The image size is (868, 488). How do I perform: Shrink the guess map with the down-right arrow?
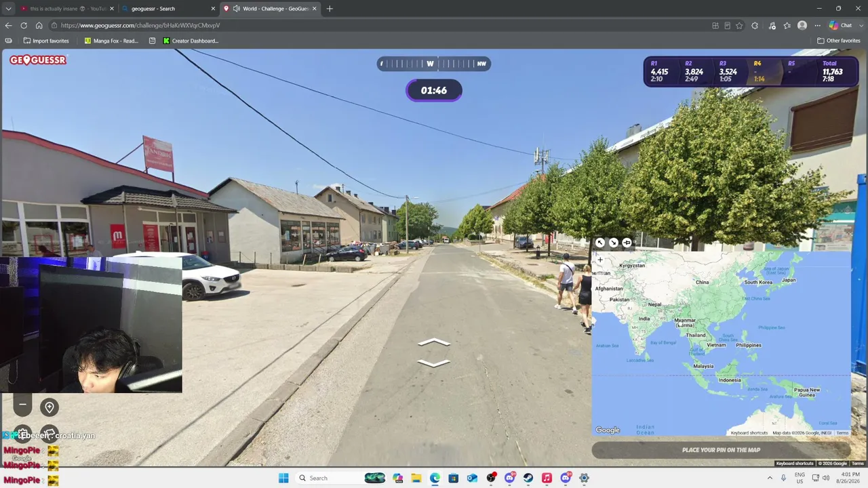613,243
